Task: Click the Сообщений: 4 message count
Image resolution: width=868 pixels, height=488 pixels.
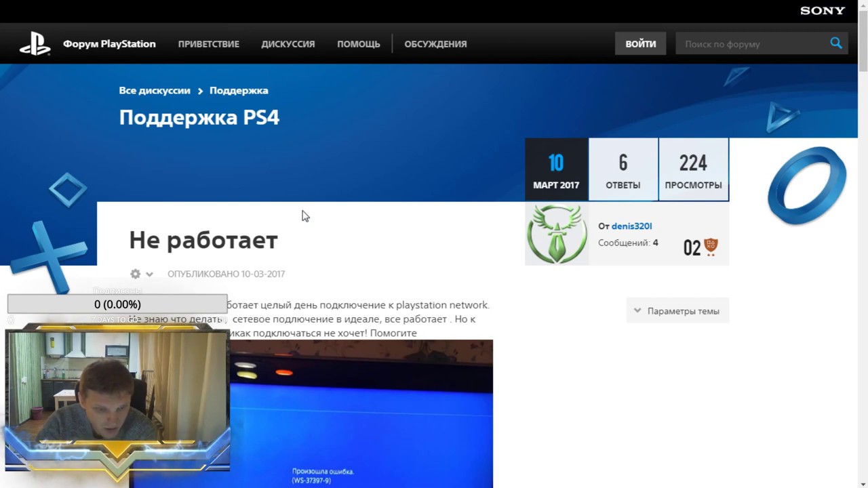Action: click(628, 243)
